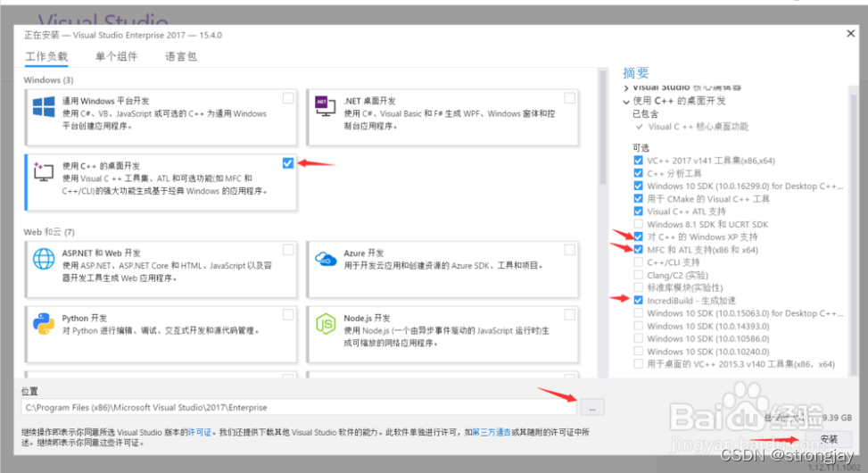Check the Node.js development workload checkbox
868x473 pixels.
[570, 315]
